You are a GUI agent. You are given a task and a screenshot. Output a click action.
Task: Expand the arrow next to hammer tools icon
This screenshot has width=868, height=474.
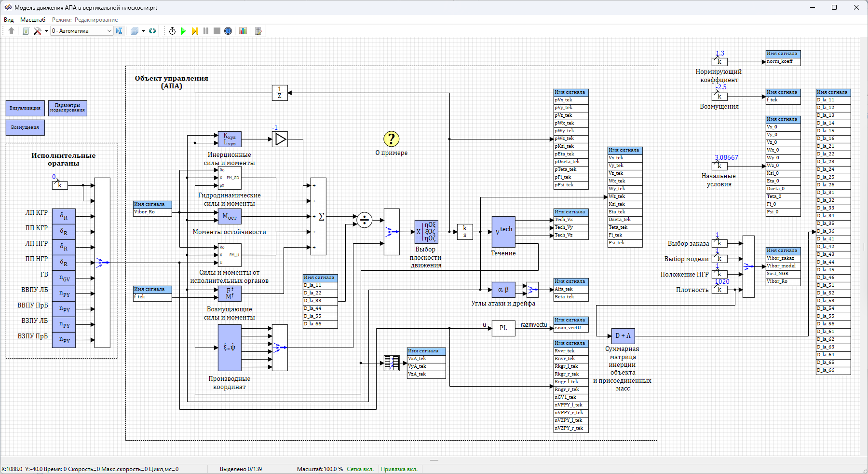point(46,31)
